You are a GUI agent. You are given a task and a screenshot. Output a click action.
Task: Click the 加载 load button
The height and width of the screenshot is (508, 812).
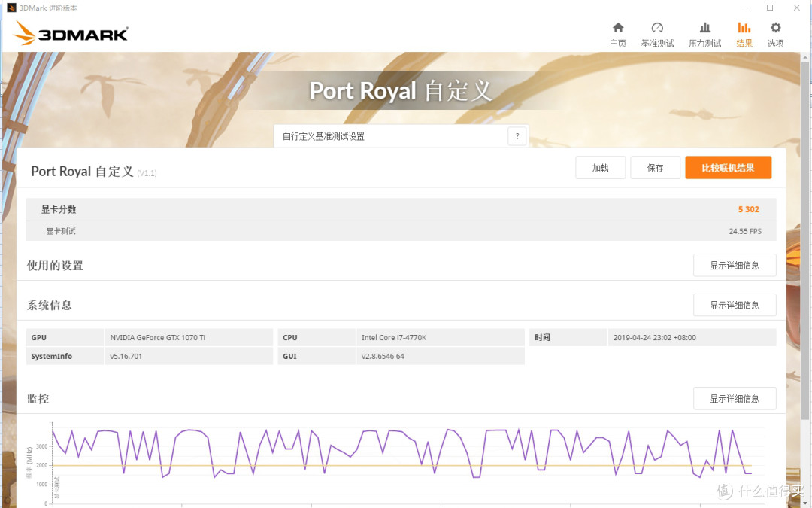[600, 167]
